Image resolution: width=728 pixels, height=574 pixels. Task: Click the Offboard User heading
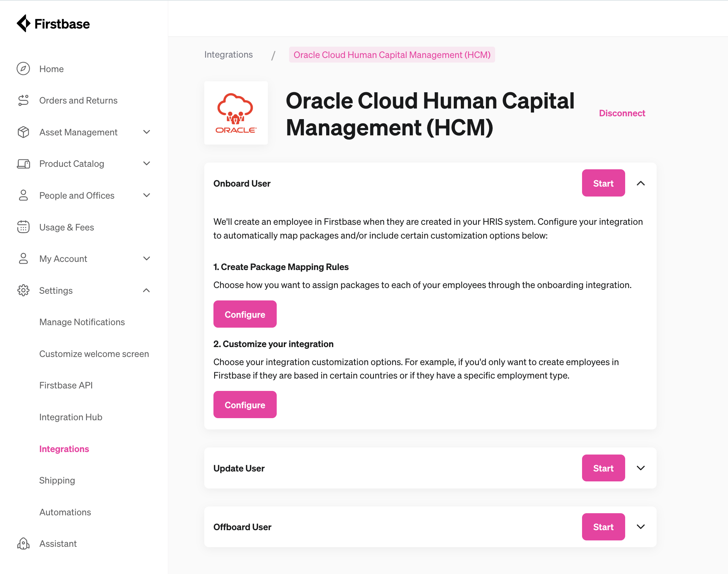click(x=242, y=527)
